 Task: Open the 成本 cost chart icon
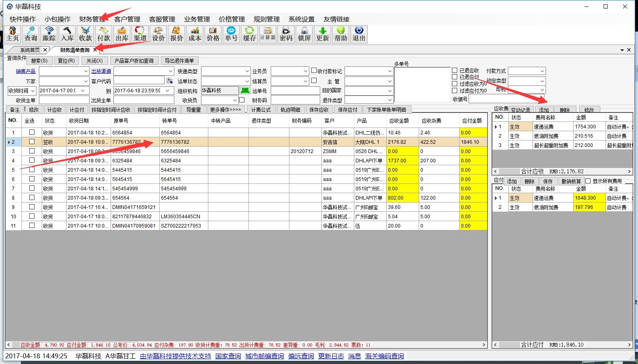tap(195, 34)
